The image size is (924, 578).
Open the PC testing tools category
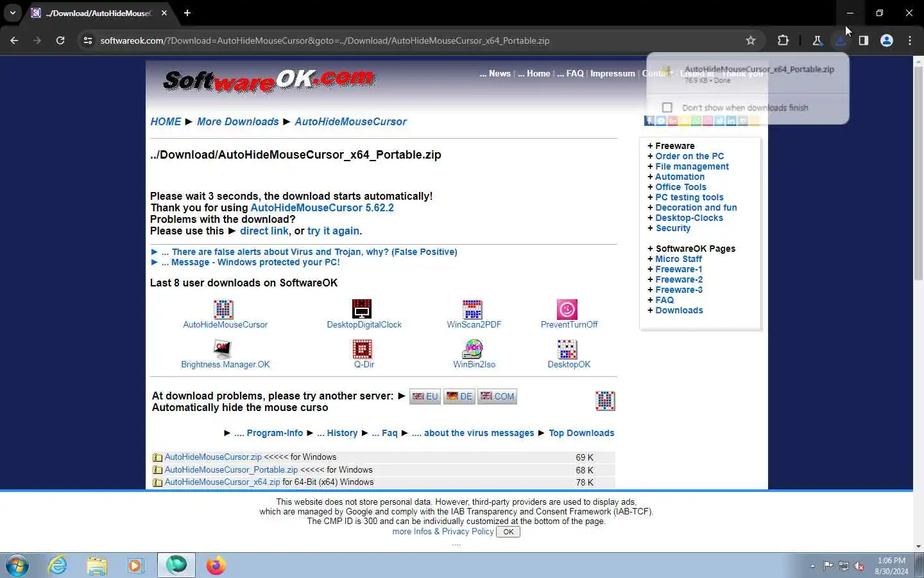tap(689, 197)
